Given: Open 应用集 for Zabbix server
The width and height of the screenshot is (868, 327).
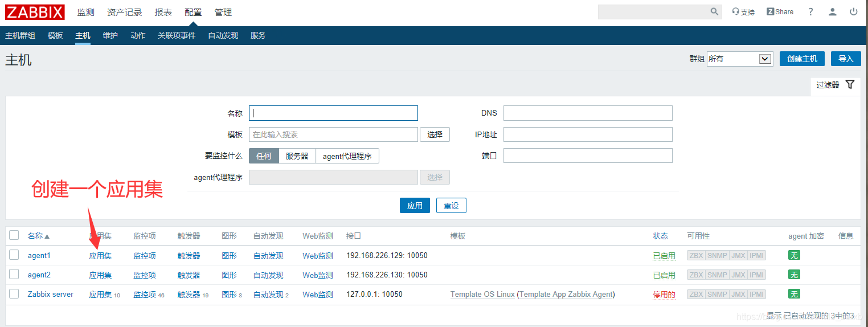Looking at the screenshot, I should tap(100, 295).
